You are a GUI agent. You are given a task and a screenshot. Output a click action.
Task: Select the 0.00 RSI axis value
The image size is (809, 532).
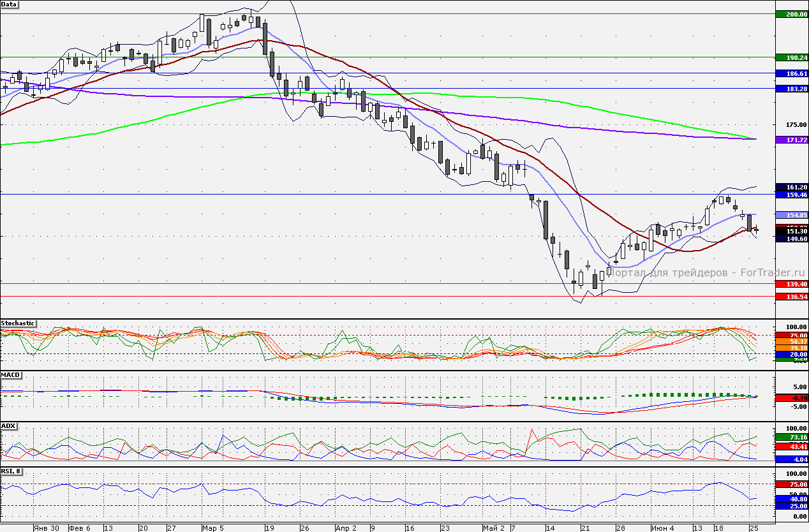click(799, 516)
